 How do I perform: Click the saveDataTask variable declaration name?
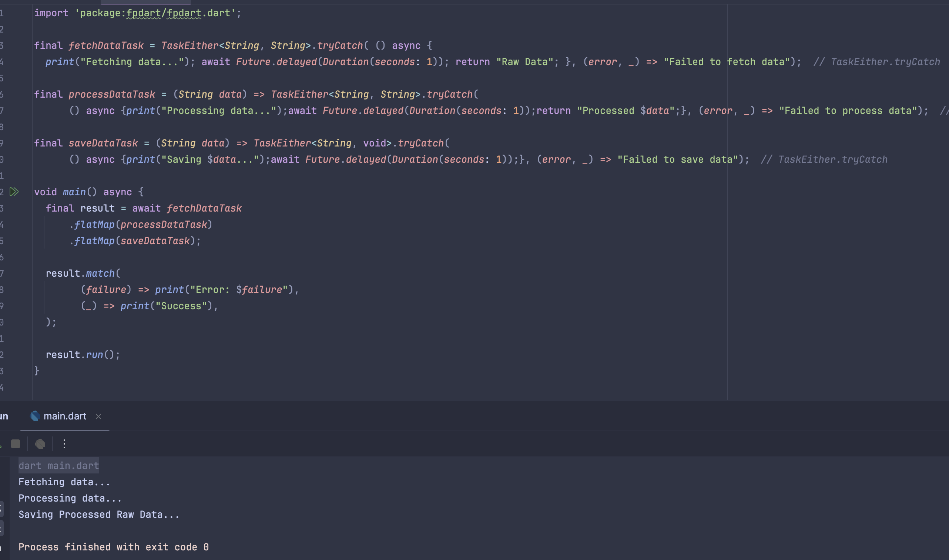103,144
